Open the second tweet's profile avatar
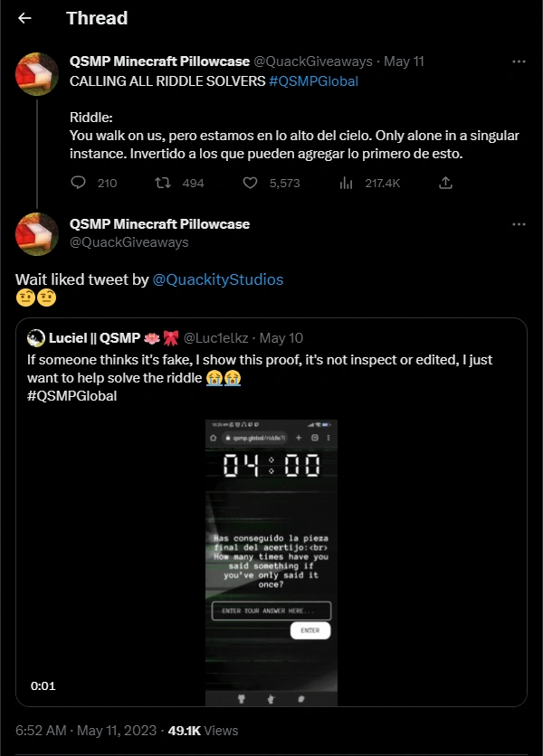The height and width of the screenshot is (756, 543). coord(38,233)
